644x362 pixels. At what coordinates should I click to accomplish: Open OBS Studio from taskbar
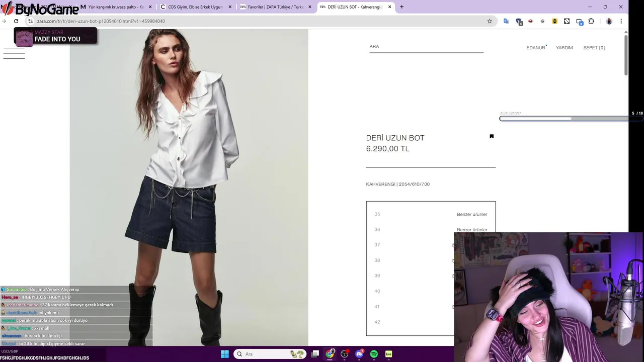pos(345,354)
